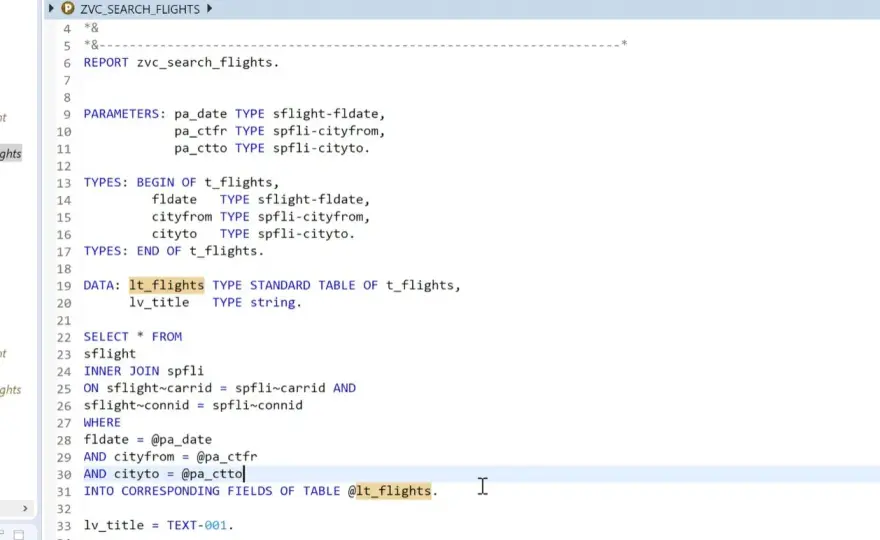The image size is (880, 540).
Task: Click the WHERE keyword on line 27
Action: (x=102, y=422)
